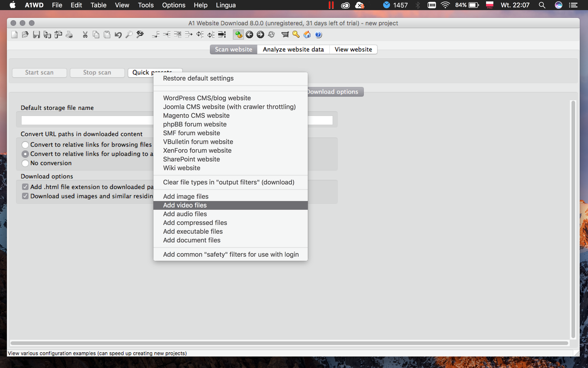This screenshot has width=588, height=368.
Task: Click the Open project folder icon
Action: [x=25, y=35]
